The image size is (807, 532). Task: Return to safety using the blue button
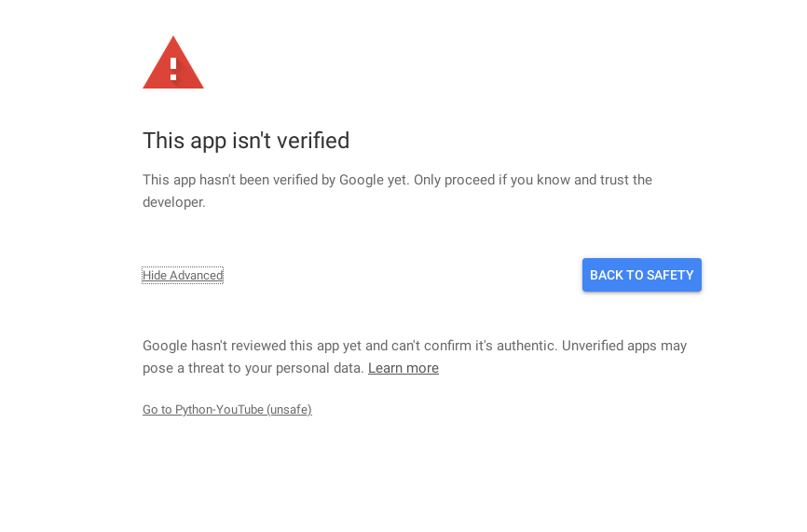pyautogui.click(x=641, y=275)
